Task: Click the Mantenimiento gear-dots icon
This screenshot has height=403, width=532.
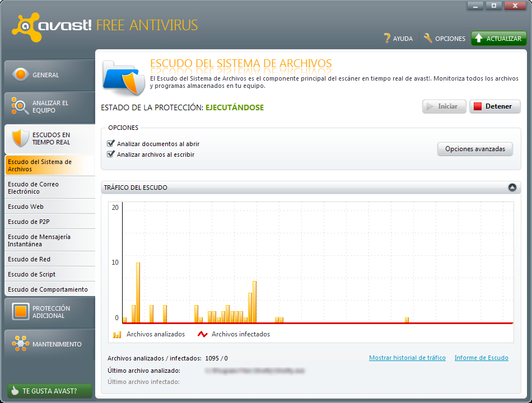Action: 20,344
